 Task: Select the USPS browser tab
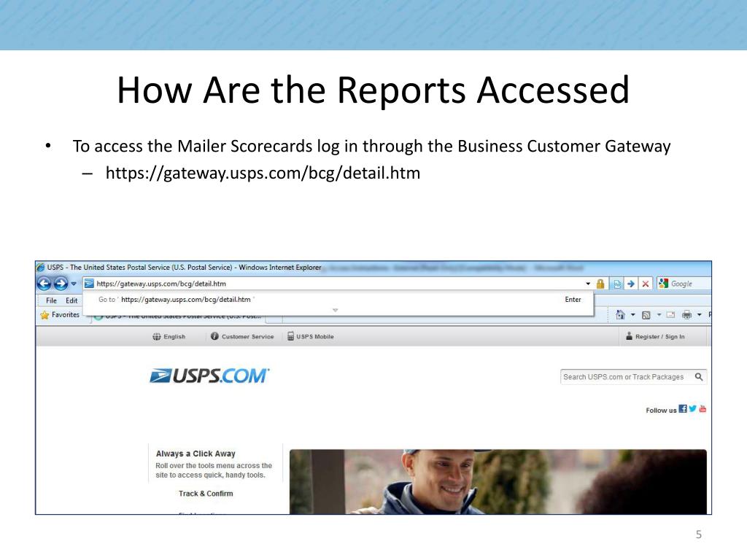tap(178, 316)
